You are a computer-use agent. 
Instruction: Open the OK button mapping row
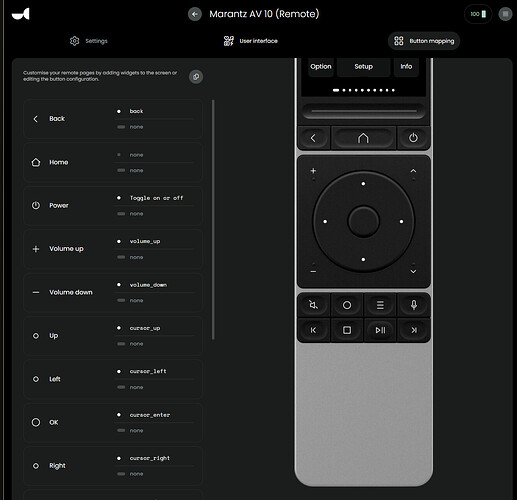pos(113,422)
